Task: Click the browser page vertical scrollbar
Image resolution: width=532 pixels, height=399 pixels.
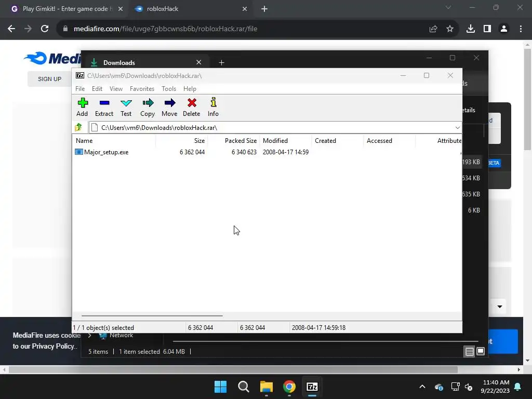Action: coord(527,99)
